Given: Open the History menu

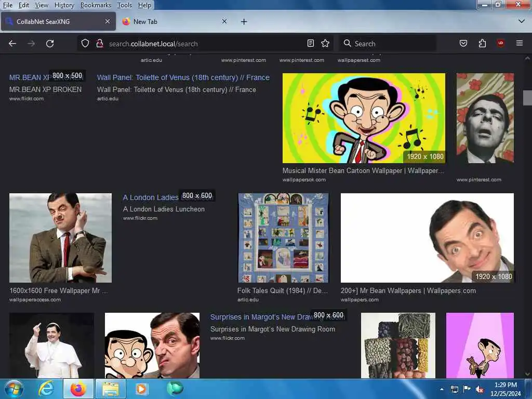Looking at the screenshot, I should (x=64, y=5).
